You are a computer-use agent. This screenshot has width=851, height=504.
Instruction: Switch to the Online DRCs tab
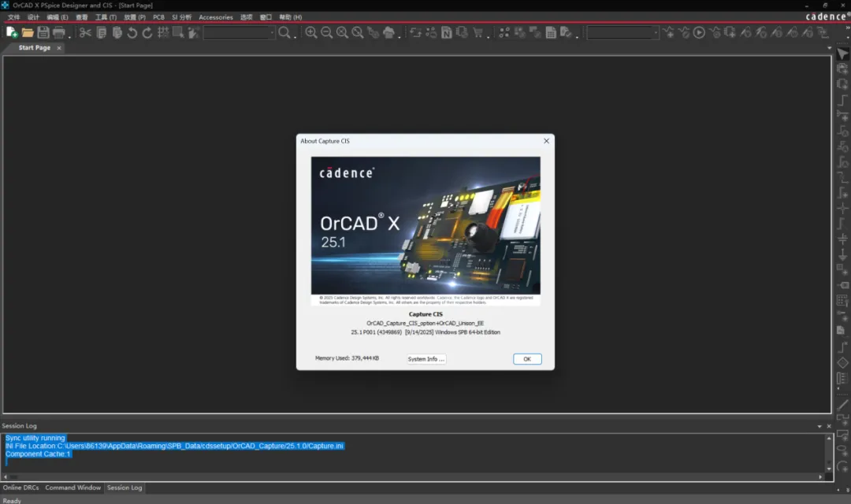(20, 487)
